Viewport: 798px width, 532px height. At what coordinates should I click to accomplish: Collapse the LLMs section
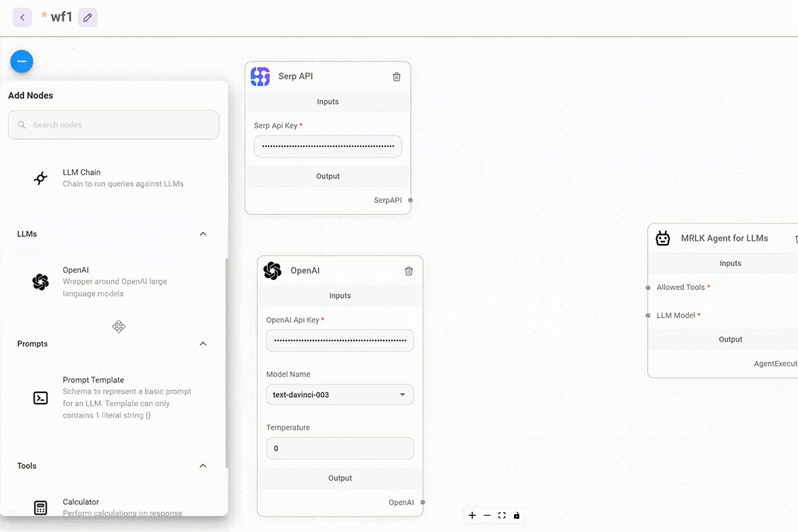[x=203, y=234]
